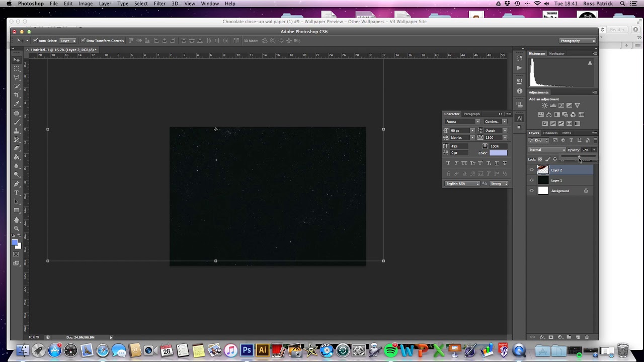Select the Layer 1 thumbnail
644x362 pixels.
(543, 180)
